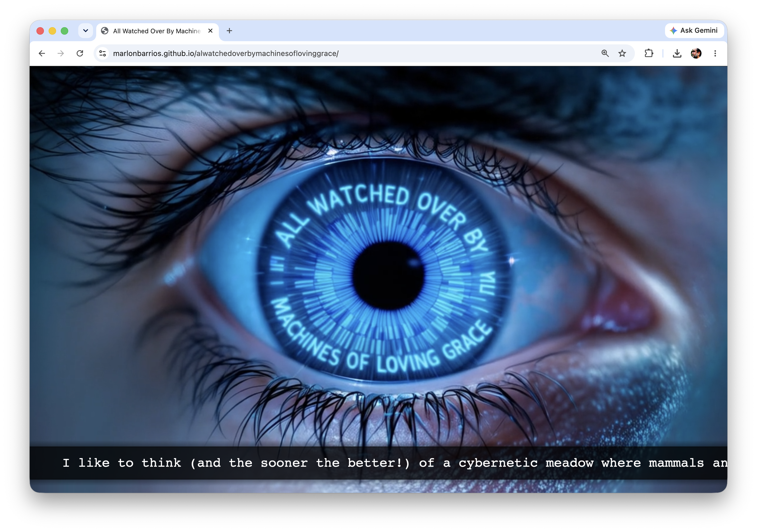This screenshot has width=757, height=532.
Task: Close the All Watched Over tab
Action: click(210, 31)
